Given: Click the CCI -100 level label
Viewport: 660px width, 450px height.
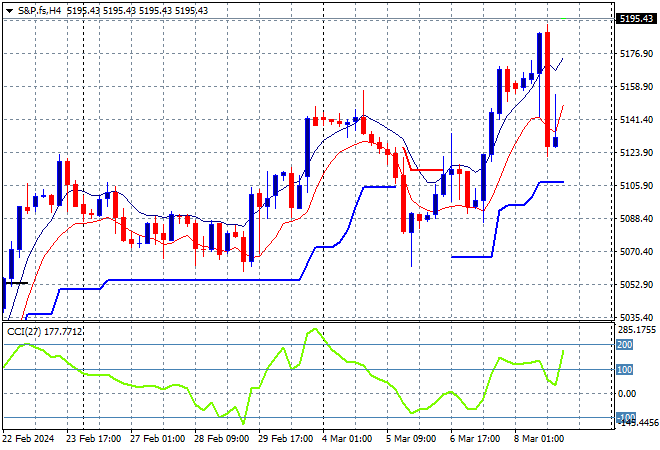Looking at the screenshot, I should (624, 417).
